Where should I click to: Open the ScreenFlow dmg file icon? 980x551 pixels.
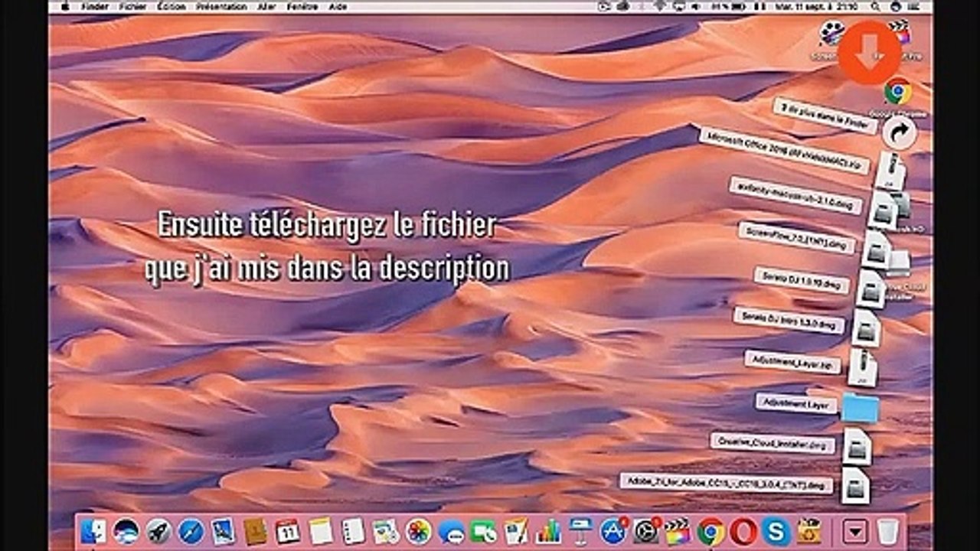876,249
